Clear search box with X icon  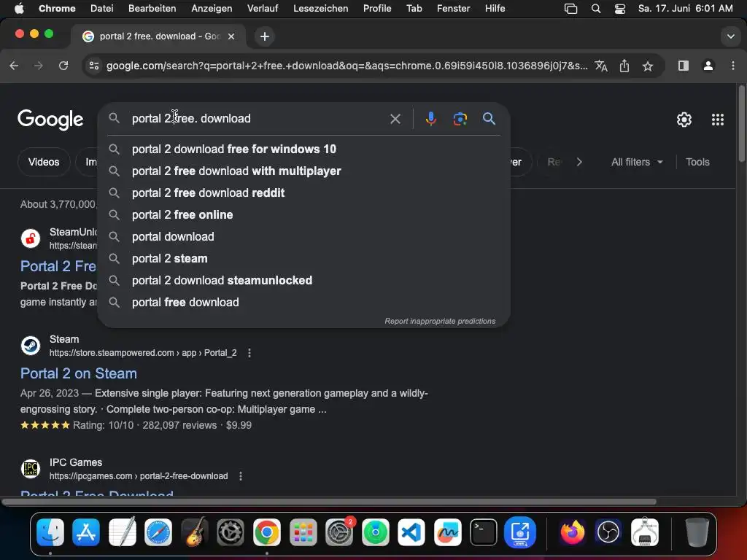pyautogui.click(x=395, y=119)
